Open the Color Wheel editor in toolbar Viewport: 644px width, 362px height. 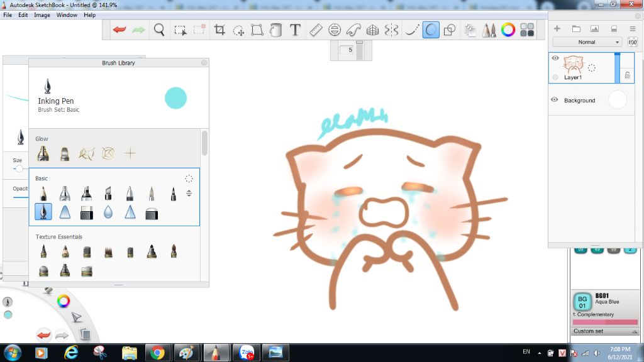click(508, 30)
